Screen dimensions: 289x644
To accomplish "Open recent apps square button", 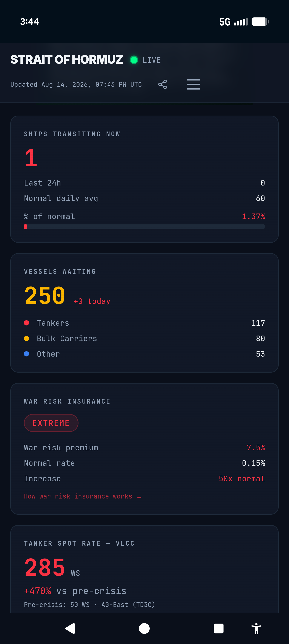I will click(x=218, y=628).
